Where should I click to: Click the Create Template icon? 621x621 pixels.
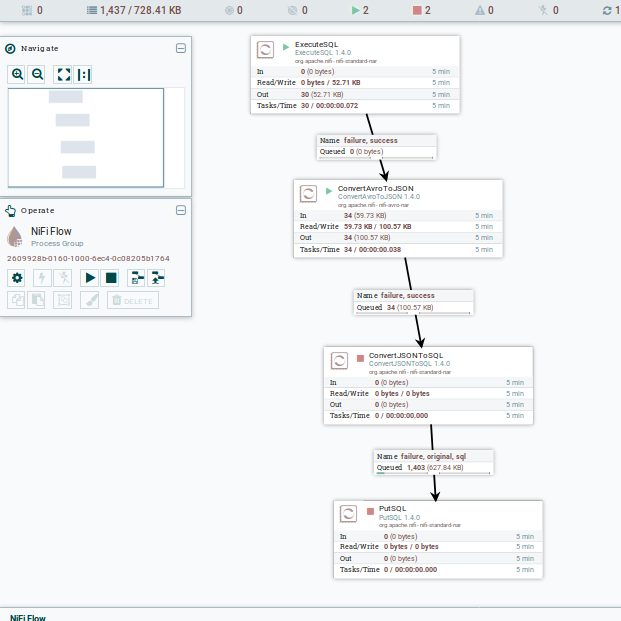(137, 278)
